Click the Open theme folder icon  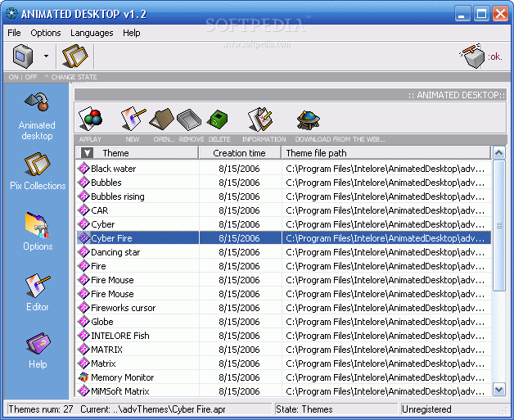coord(161,119)
